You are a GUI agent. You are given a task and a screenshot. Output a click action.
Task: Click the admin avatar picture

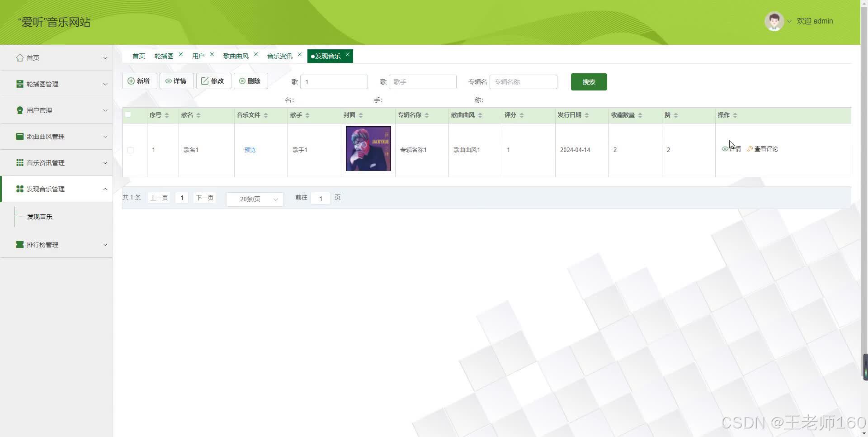[774, 21]
